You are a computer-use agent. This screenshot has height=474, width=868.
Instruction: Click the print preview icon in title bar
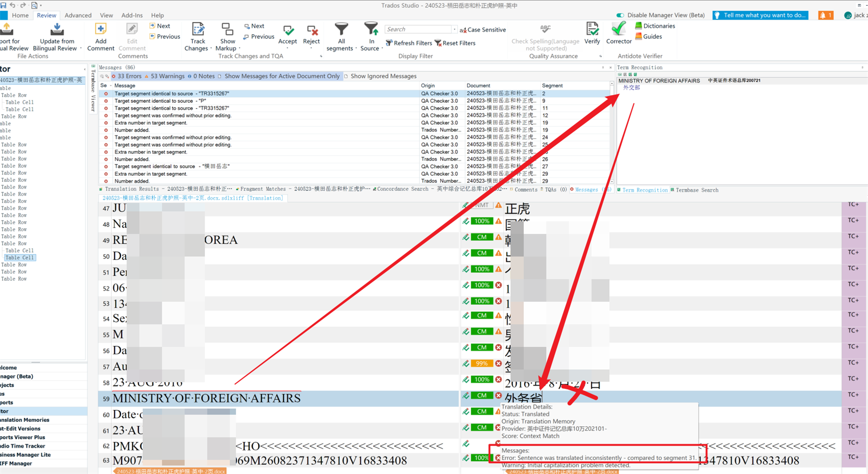click(34, 5)
